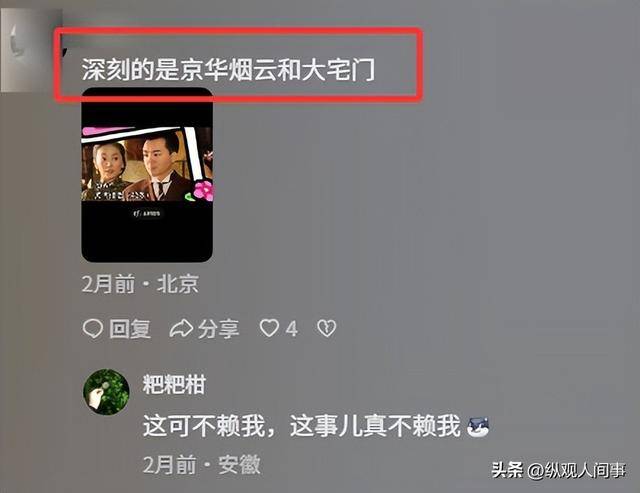The height and width of the screenshot is (493, 640).
Task: Click the 2月前 · 北京 timestamp
Action: pos(140,284)
